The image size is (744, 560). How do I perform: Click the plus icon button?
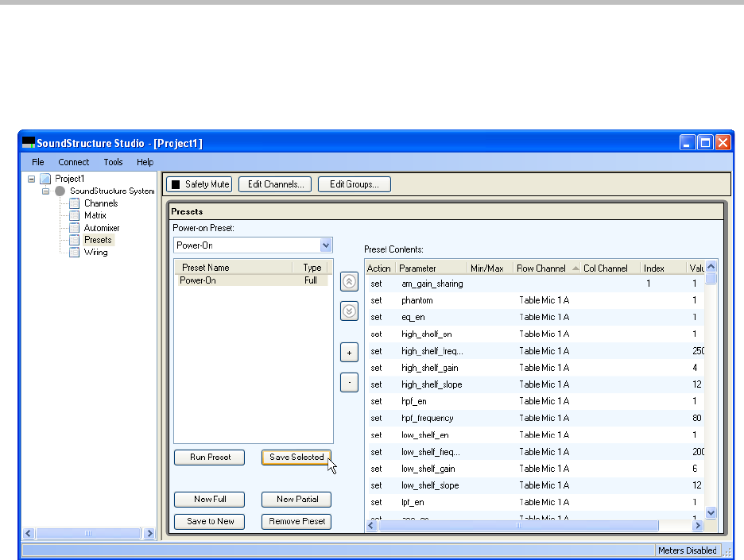[x=349, y=353]
